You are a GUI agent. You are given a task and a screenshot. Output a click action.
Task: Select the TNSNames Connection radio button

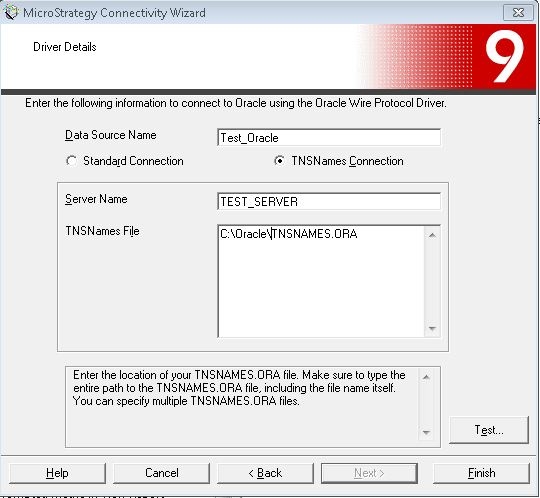tap(279, 161)
